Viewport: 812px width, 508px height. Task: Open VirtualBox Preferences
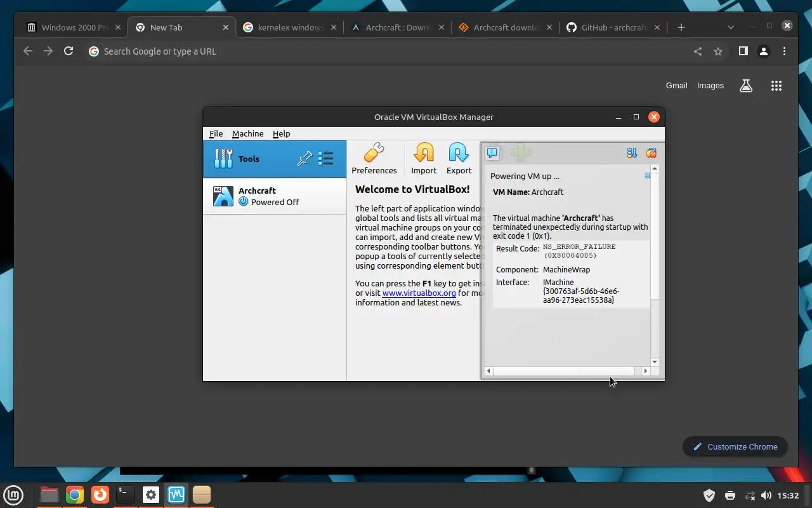[x=374, y=159]
